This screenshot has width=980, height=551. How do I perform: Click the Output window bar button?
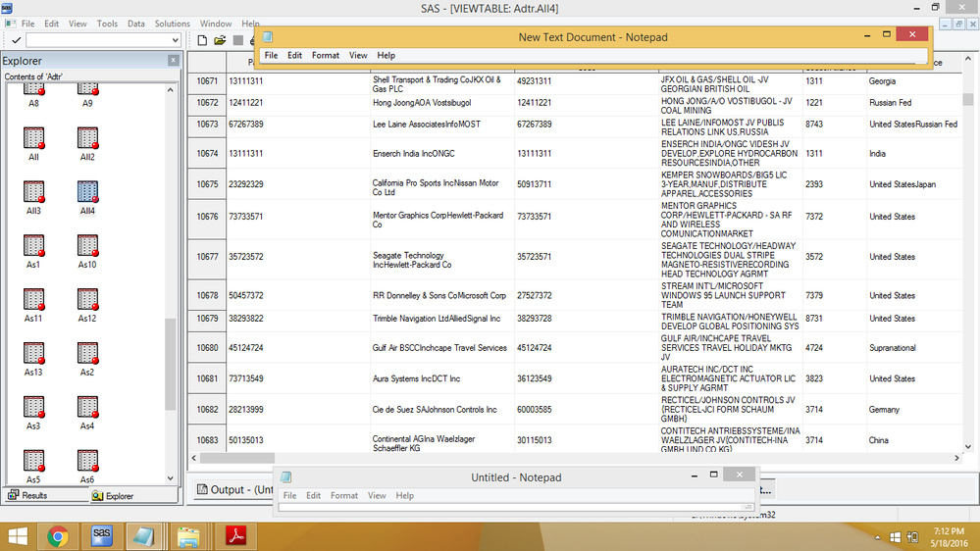(x=233, y=489)
